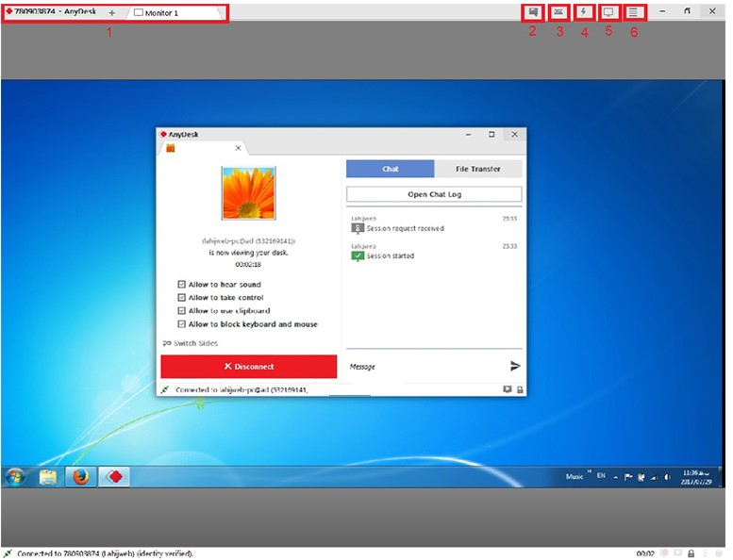Toggle Allow to take control checkbox
The height and width of the screenshot is (560, 733).
coord(181,298)
